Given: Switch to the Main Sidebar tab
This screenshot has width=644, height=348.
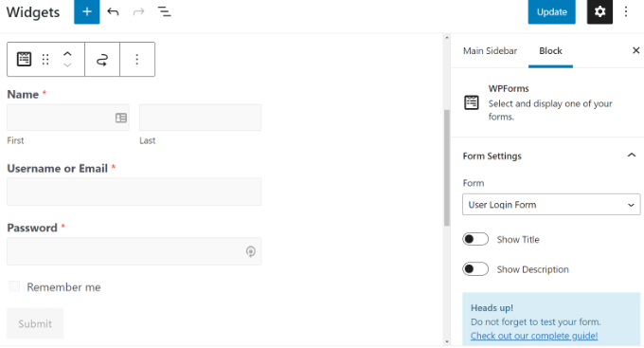Looking at the screenshot, I should [x=490, y=51].
